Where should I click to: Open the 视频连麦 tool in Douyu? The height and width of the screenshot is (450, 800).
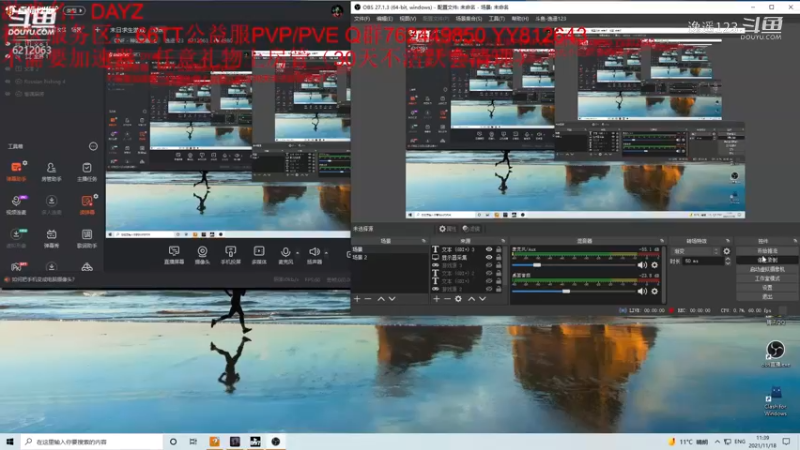click(x=16, y=205)
